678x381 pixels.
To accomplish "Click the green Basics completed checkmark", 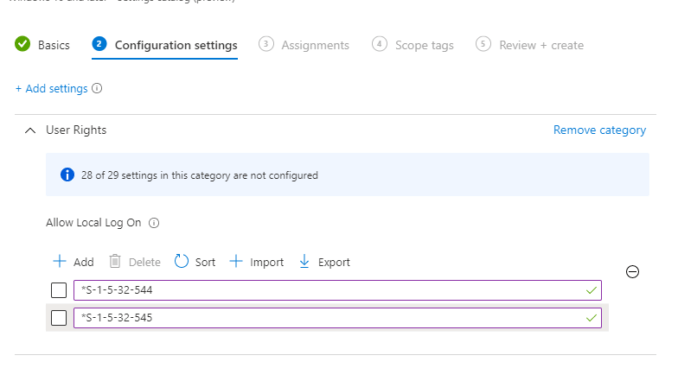I will coord(22,44).
